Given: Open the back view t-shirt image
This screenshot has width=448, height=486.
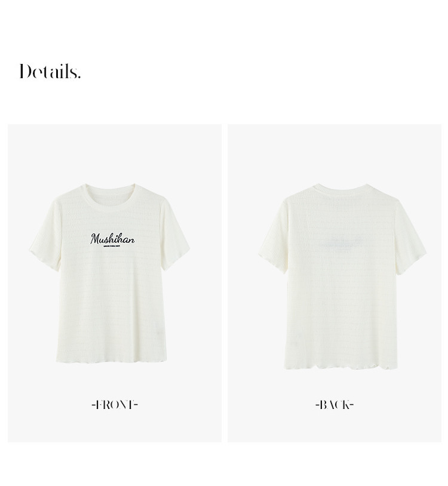Looking at the screenshot, I should (342, 276).
